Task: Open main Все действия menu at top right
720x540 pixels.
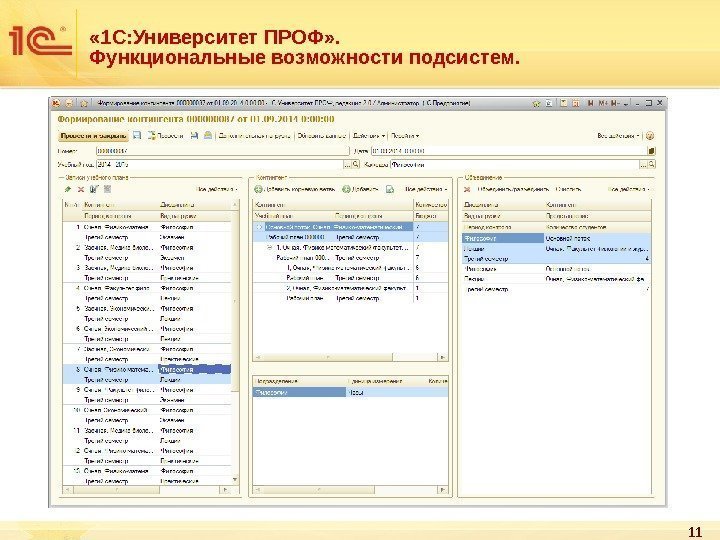Action: (x=618, y=136)
